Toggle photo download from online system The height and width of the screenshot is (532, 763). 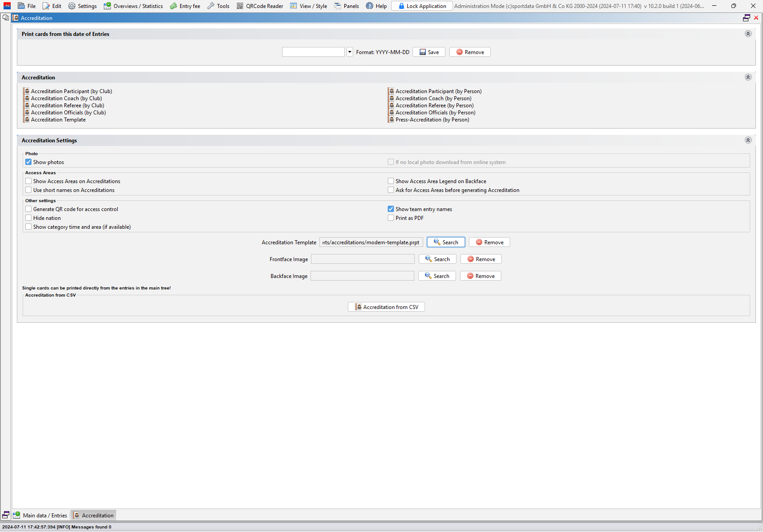[391, 162]
